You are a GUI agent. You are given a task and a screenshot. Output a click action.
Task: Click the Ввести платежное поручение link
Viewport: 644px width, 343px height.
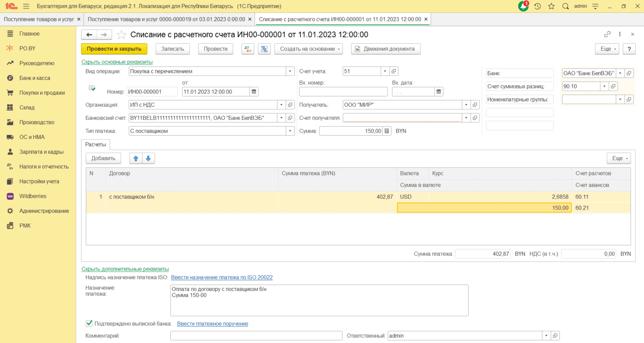tap(213, 324)
